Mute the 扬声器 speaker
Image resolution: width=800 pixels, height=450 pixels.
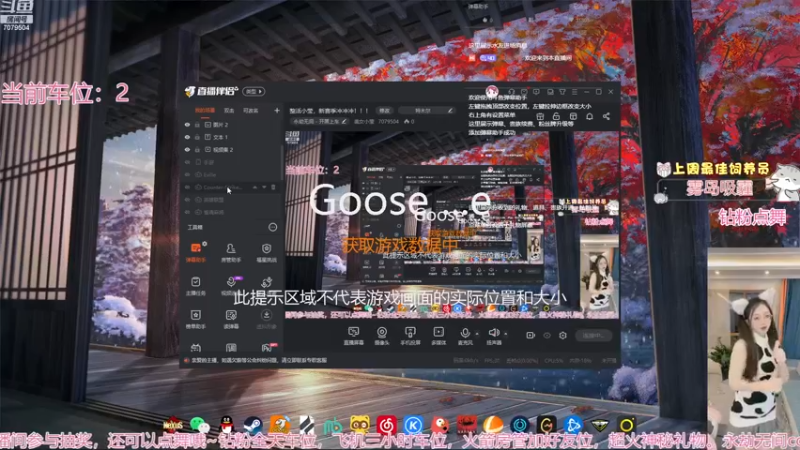coord(493,336)
